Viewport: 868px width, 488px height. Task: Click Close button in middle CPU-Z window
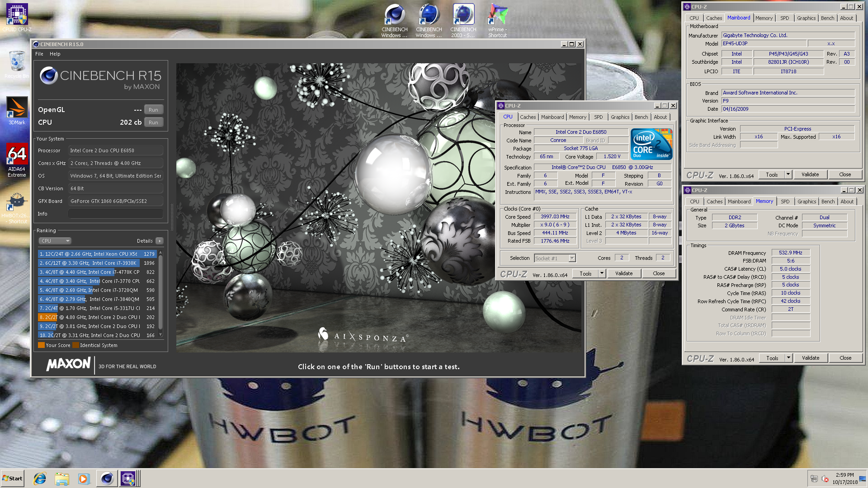pos(659,273)
